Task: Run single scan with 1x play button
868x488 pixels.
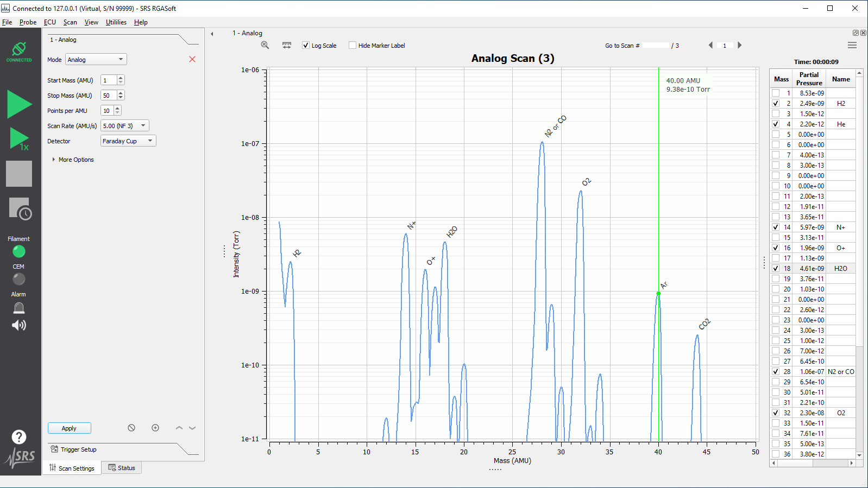Action: pos(19,139)
